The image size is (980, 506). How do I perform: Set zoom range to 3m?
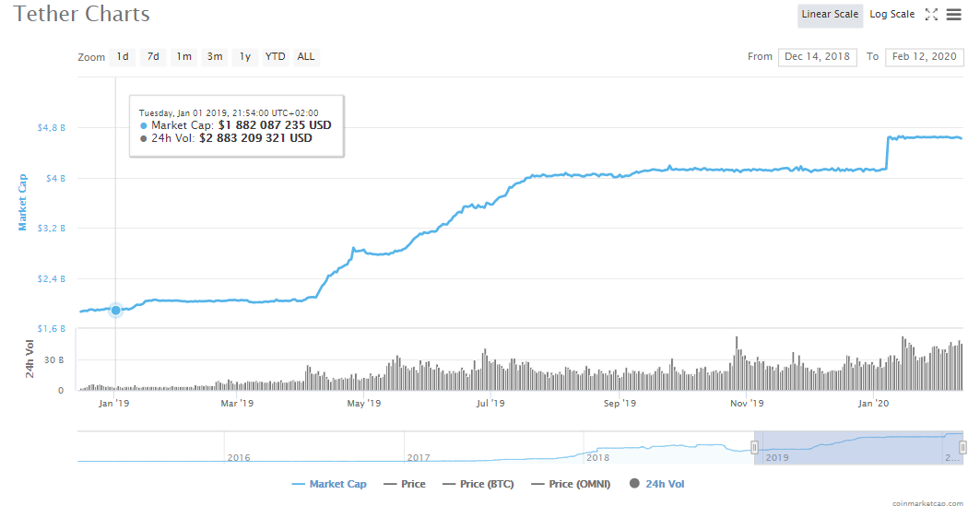[x=215, y=57]
